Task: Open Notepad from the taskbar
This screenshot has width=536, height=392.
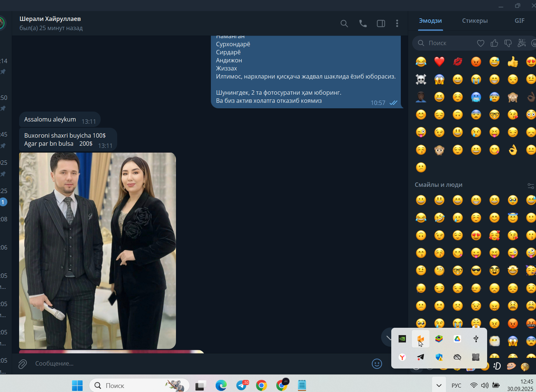Action: pos(302,385)
